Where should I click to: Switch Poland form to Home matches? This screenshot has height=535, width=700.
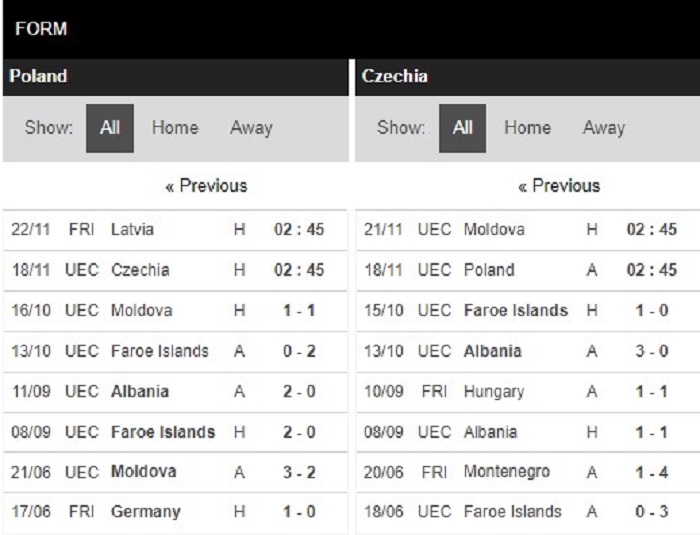(x=175, y=128)
